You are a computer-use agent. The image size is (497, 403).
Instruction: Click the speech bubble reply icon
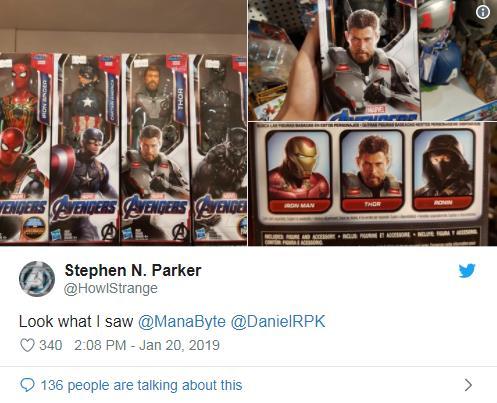(x=27, y=385)
